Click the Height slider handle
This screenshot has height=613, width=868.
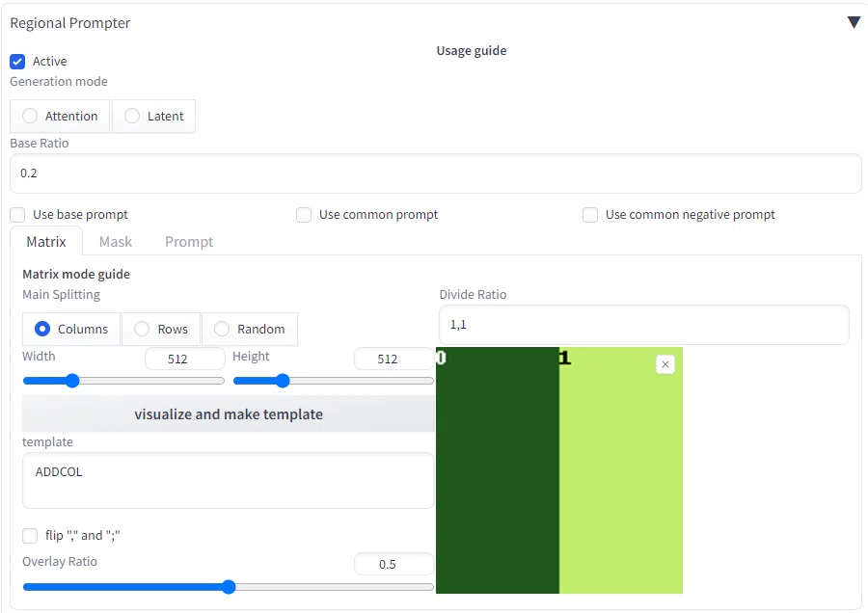(283, 381)
